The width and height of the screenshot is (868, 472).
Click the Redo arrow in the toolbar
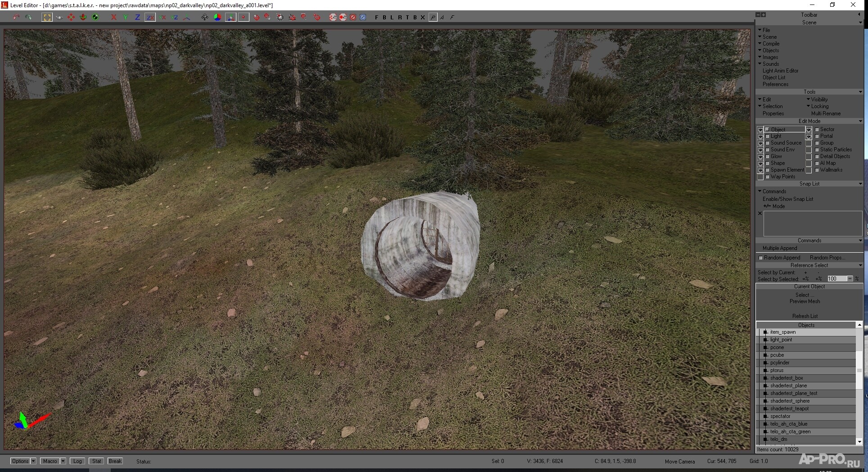point(28,17)
